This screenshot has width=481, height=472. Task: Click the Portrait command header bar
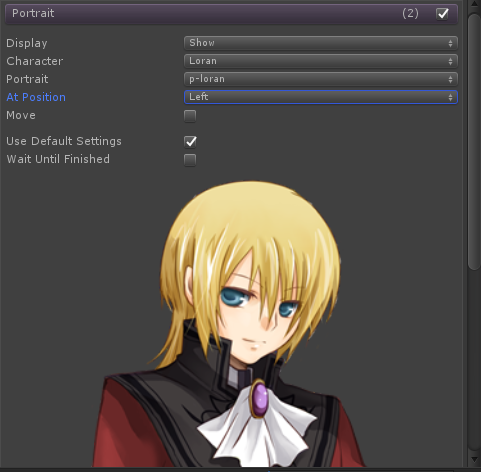(x=231, y=13)
